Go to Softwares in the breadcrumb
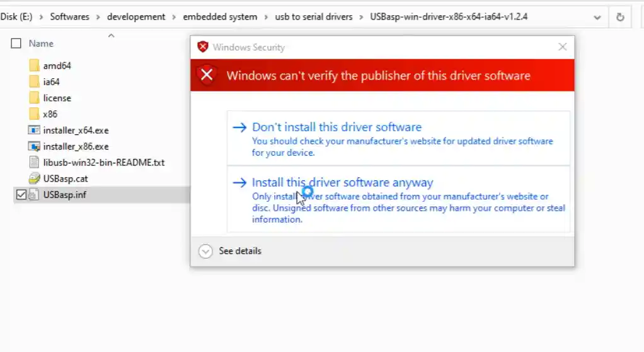 (69, 17)
